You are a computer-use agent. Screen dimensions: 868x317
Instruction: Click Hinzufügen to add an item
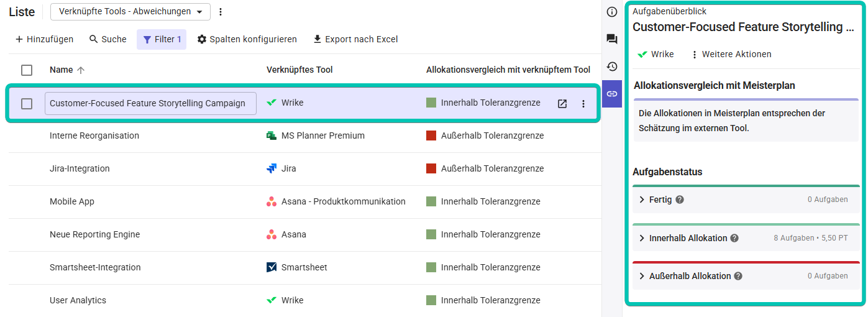click(x=44, y=39)
